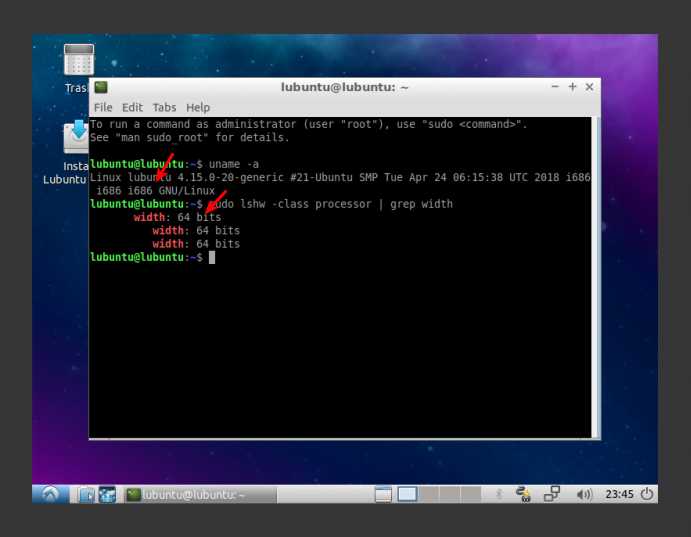Open the Lubuntu start menu button

click(50, 494)
